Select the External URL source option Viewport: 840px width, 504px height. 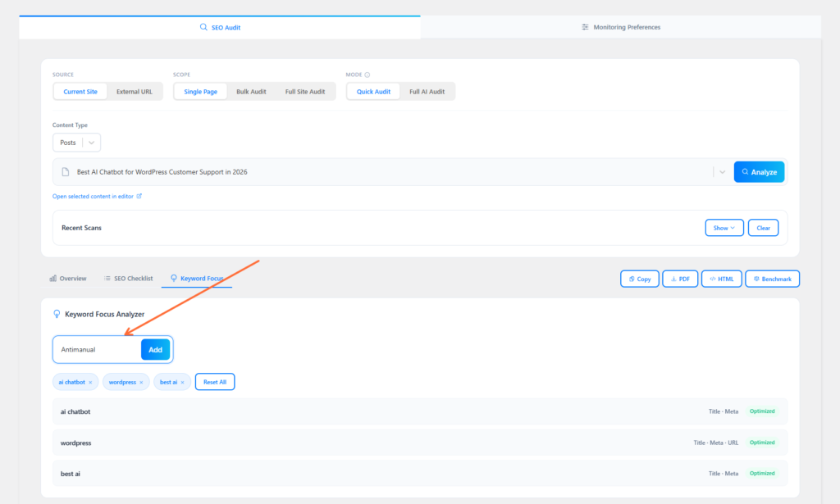[135, 91]
